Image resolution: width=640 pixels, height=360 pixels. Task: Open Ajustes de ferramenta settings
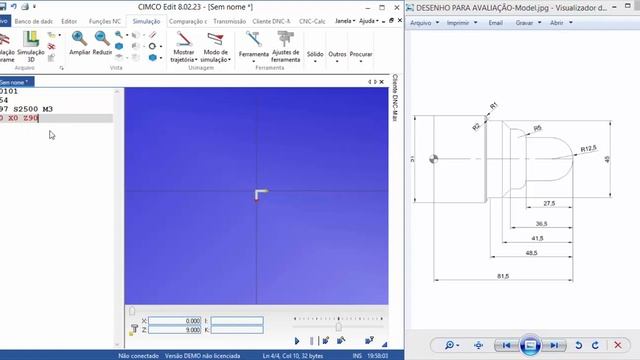click(286, 47)
